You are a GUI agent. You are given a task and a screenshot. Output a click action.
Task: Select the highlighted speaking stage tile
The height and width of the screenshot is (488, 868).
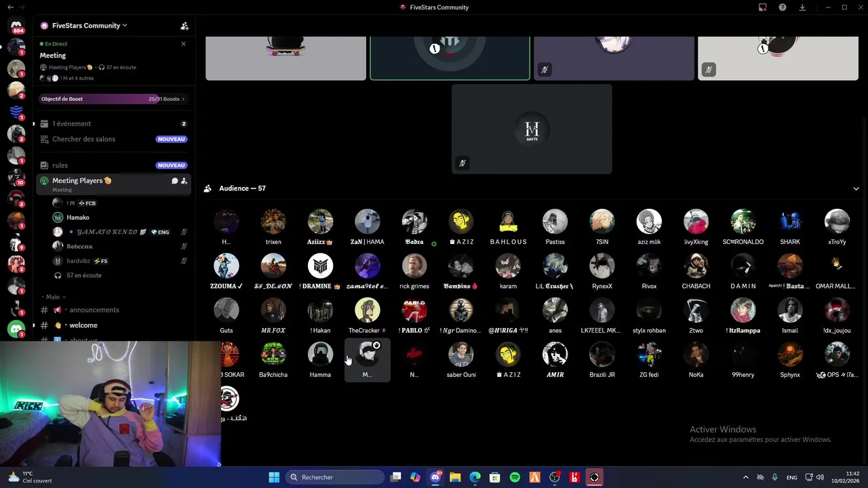450,58
